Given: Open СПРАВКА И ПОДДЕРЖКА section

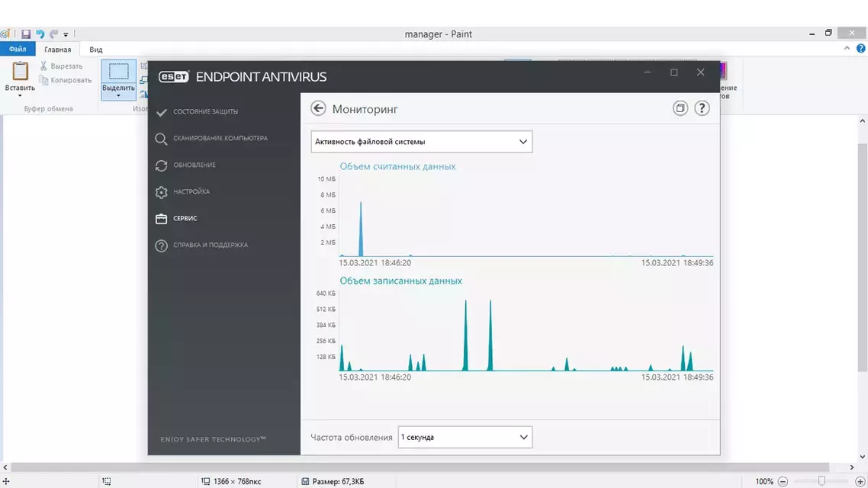Looking at the screenshot, I should pyautogui.click(x=211, y=245).
